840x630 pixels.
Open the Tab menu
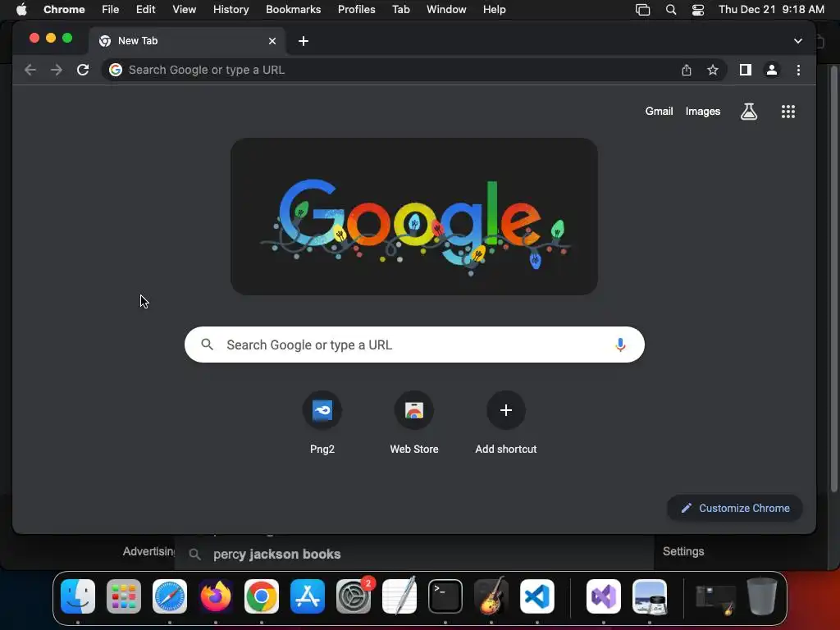tap(400, 9)
